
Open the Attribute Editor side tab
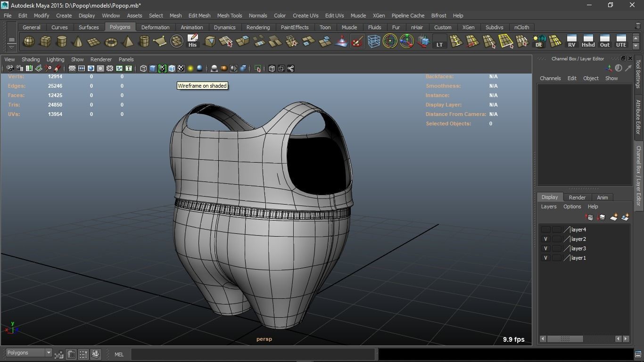tap(638, 117)
